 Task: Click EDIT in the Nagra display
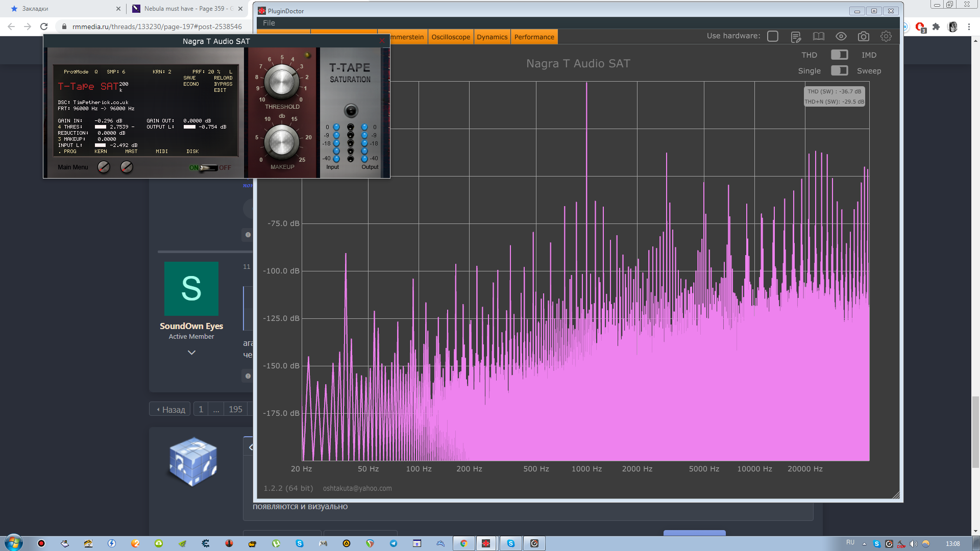point(220,90)
